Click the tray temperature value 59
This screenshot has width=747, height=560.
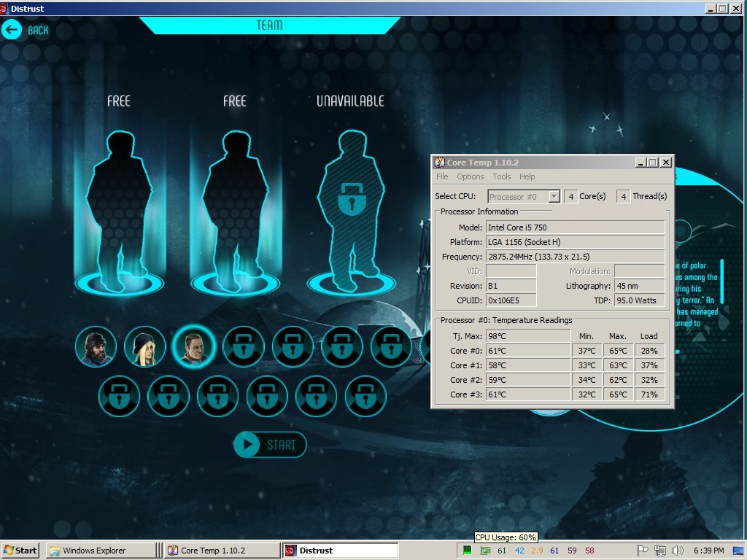[572, 551]
